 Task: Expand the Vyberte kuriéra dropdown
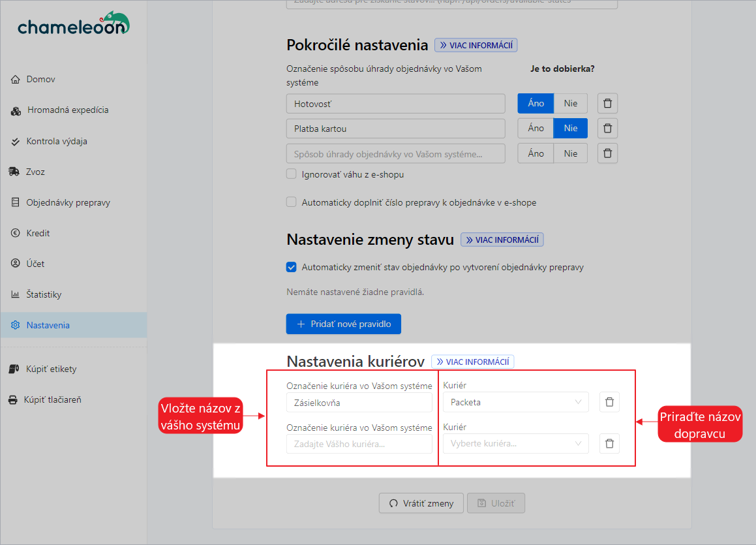pyautogui.click(x=515, y=444)
